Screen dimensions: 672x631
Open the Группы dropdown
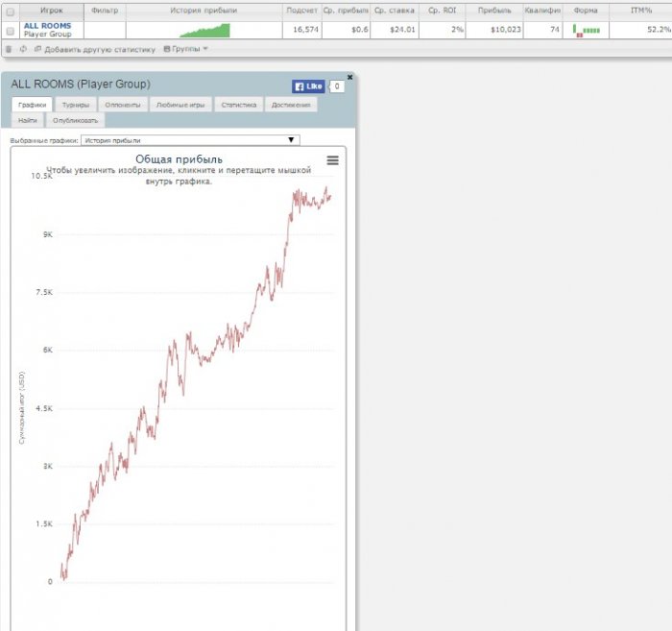point(185,49)
